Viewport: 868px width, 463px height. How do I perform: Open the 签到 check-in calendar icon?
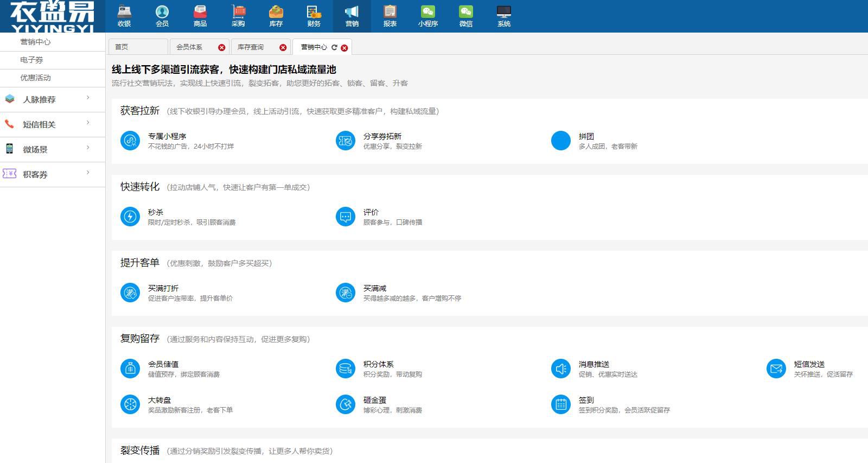click(561, 404)
